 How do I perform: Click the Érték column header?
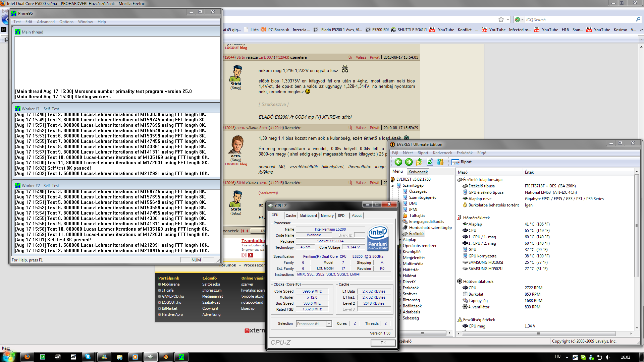tap(579, 172)
